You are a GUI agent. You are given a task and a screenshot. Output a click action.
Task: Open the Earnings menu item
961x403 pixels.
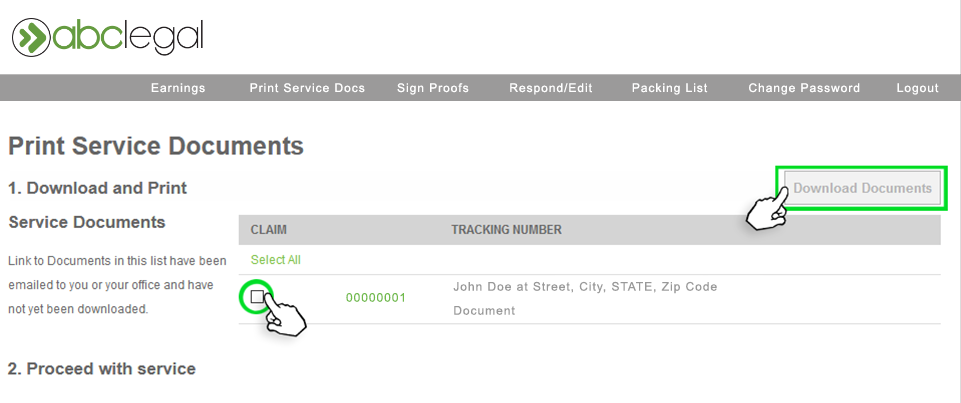(x=178, y=88)
